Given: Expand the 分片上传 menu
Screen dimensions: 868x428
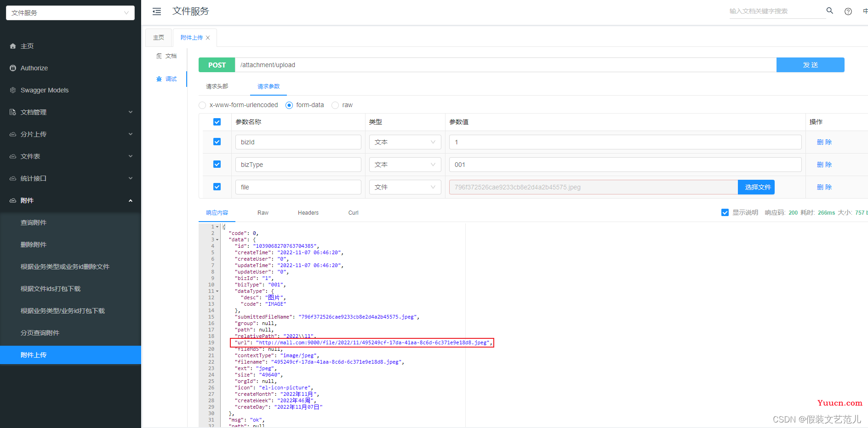Looking at the screenshot, I should pos(131,134).
